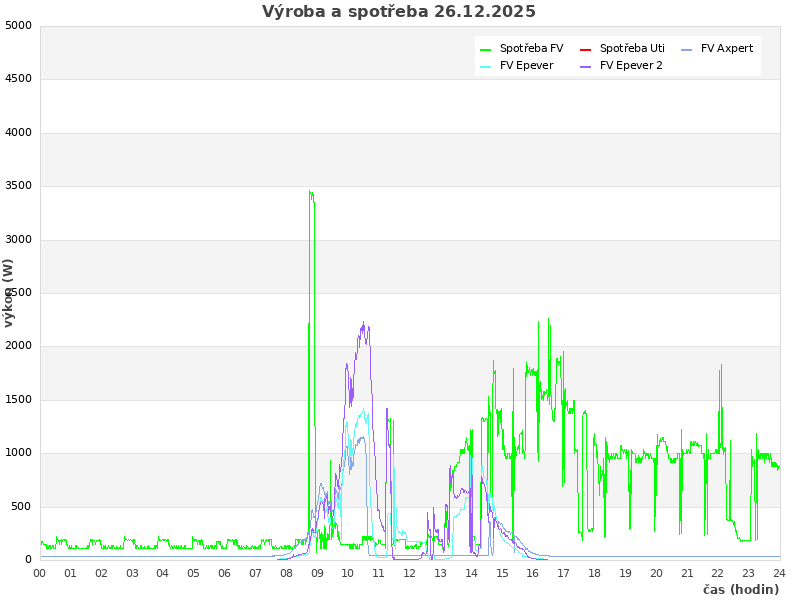Click the red Spotřeba Uti legend swatch
The height and width of the screenshot is (600, 800).
coord(586,49)
